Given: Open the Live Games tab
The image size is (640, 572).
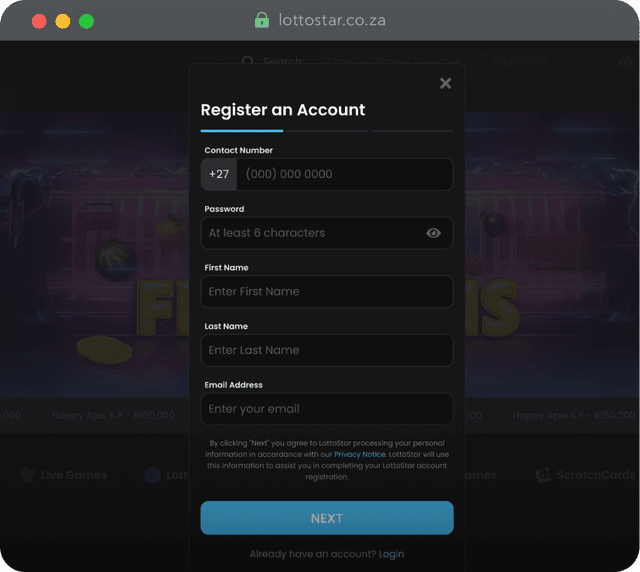Looking at the screenshot, I should point(73,475).
